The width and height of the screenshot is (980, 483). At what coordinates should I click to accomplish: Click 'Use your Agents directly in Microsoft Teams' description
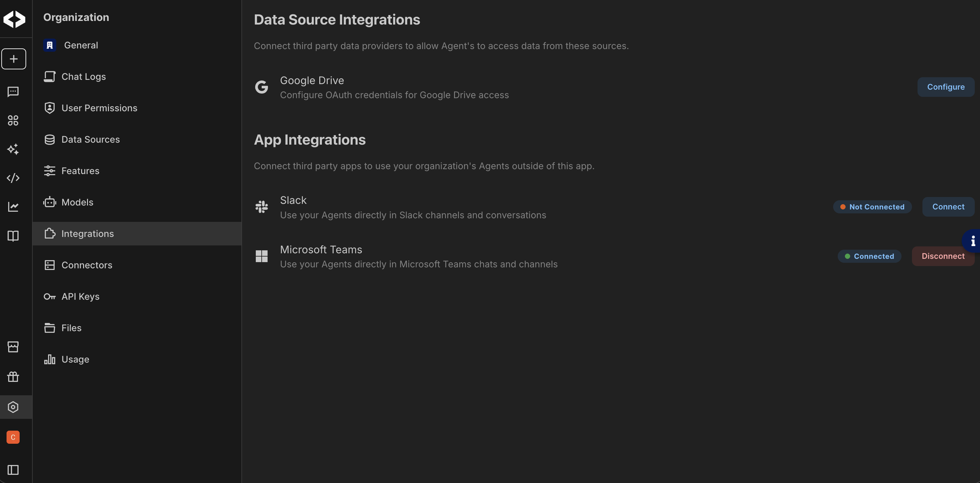(x=419, y=264)
